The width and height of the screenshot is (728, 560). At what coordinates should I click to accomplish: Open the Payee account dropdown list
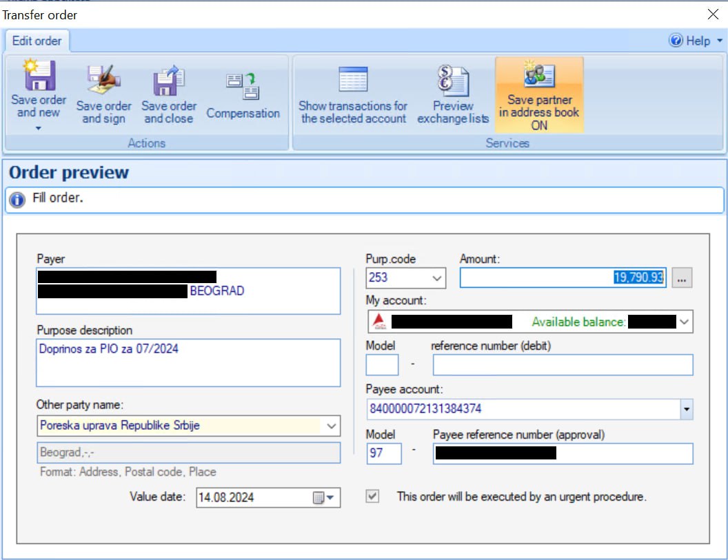coord(686,409)
